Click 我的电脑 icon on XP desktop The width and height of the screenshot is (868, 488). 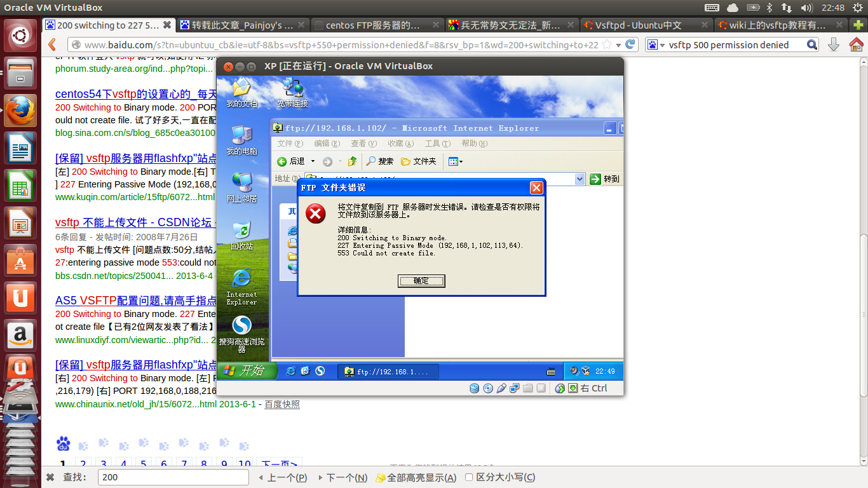[x=241, y=140]
